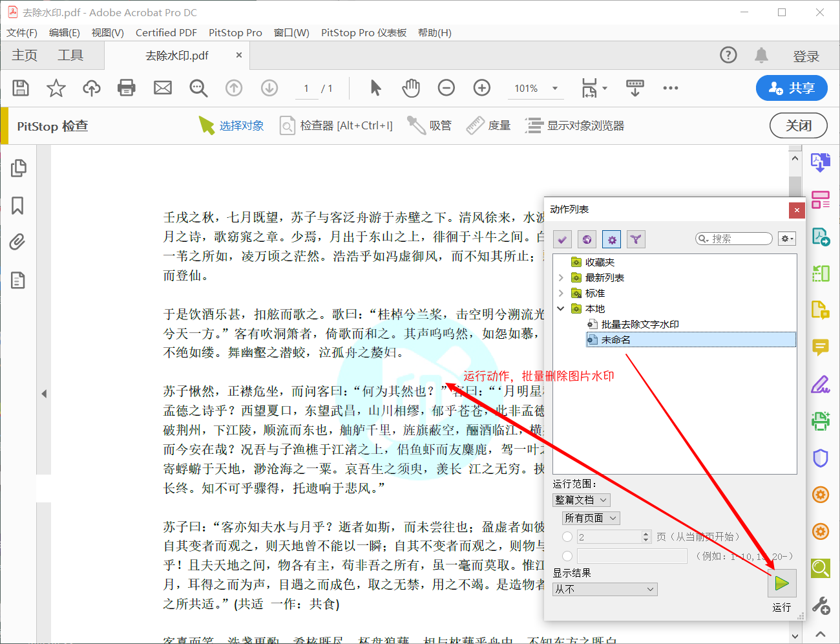
Task: Open the Inspector 检查器 tool
Action: [336, 125]
